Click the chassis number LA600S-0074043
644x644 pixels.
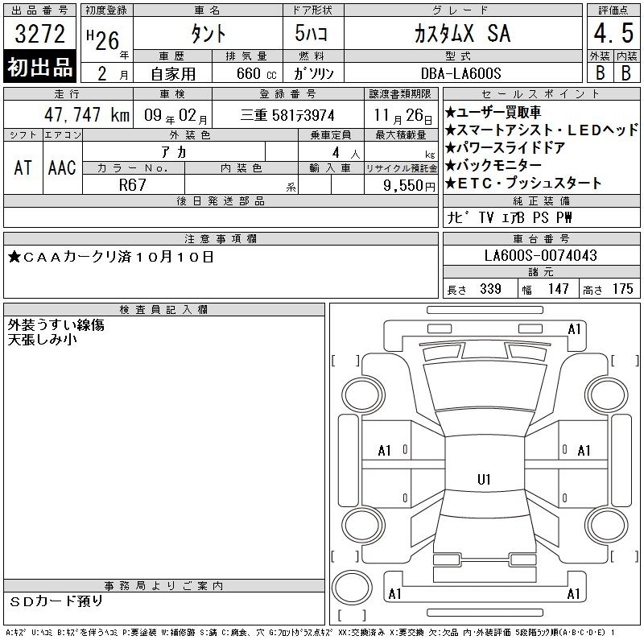pyautogui.click(x=540, y=256)
